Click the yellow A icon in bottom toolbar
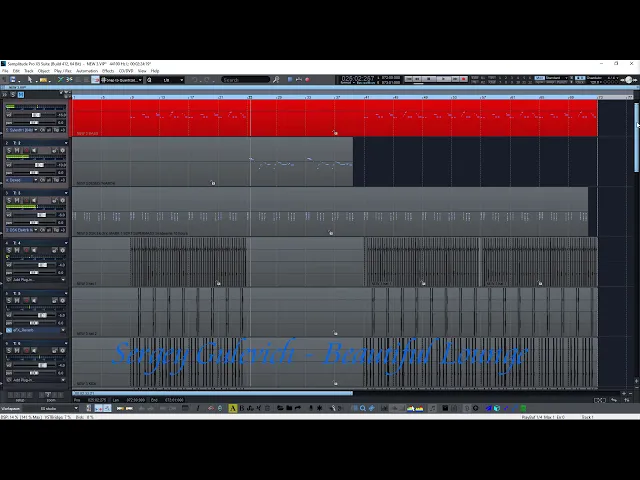Screen dimensions: 640x480 pyautogui.click(x=232, y=408)
